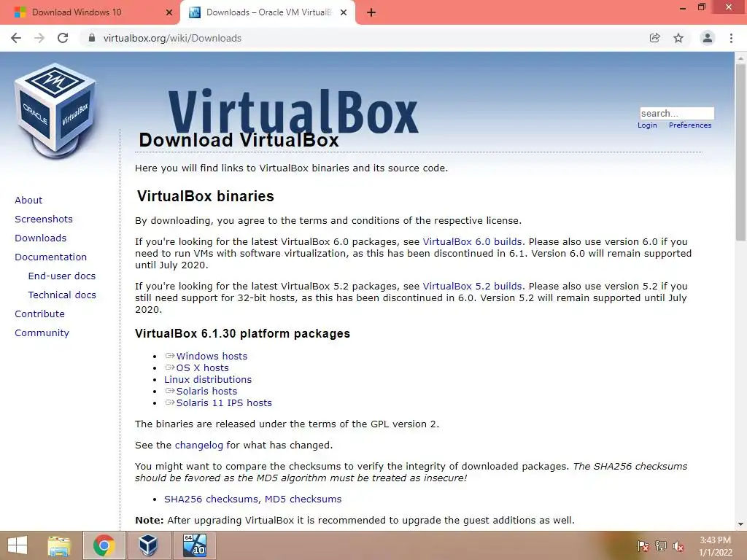
Task: Download the Windows hosts package
Action: [212, 356]
